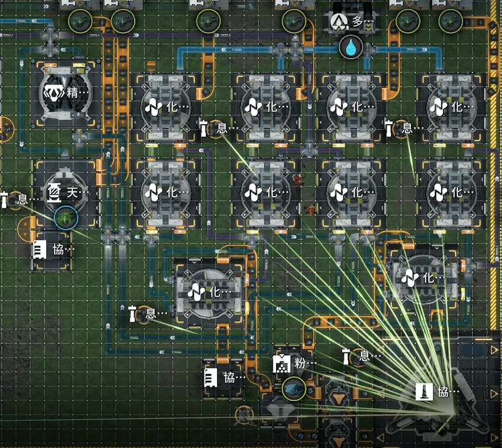
Task: Click the orange-ringed grey marker below 粉
Action: point(244,415)
